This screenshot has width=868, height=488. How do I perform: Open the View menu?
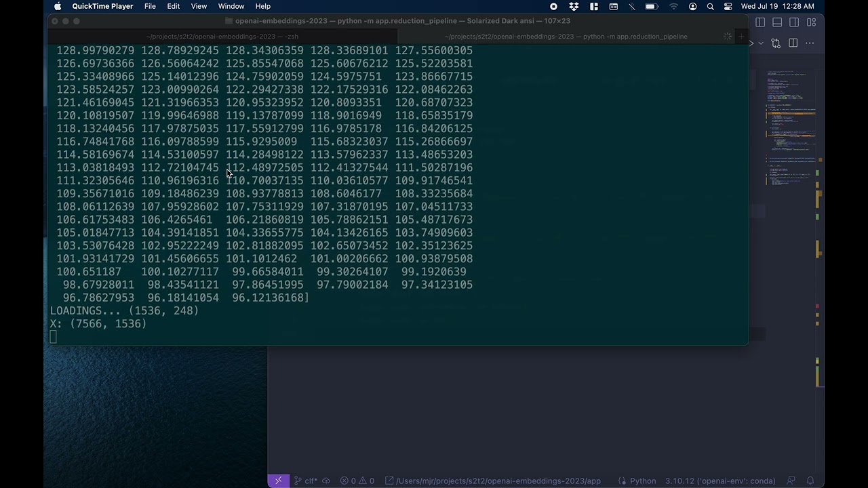point(199,6)
